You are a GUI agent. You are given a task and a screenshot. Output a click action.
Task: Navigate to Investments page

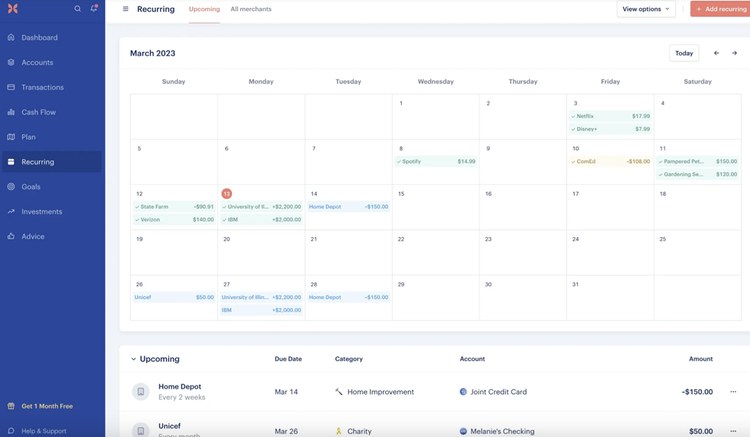point(42,212)
